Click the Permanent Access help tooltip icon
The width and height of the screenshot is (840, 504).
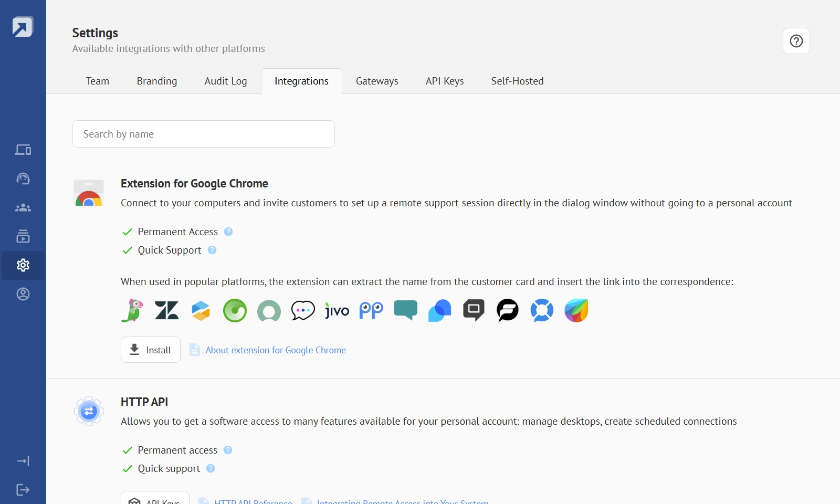(228, 232)
